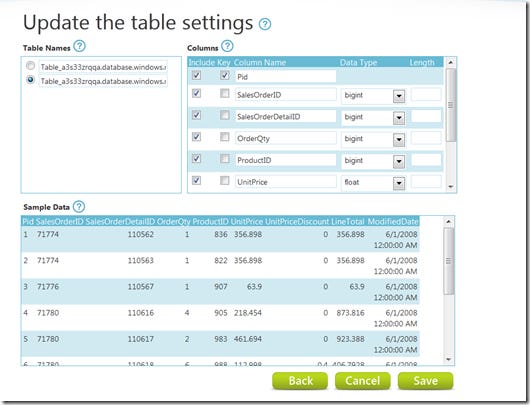Save the table settings

pos(426,381)
